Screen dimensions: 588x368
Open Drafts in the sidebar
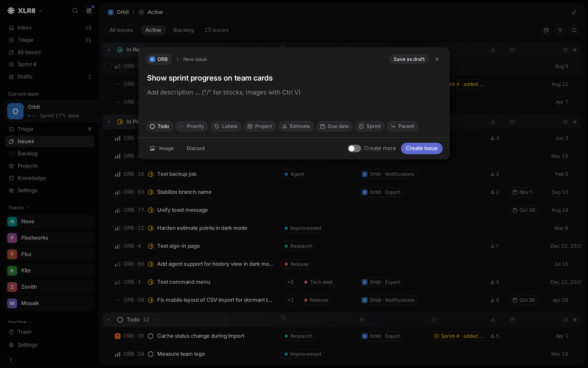(50, 77)
